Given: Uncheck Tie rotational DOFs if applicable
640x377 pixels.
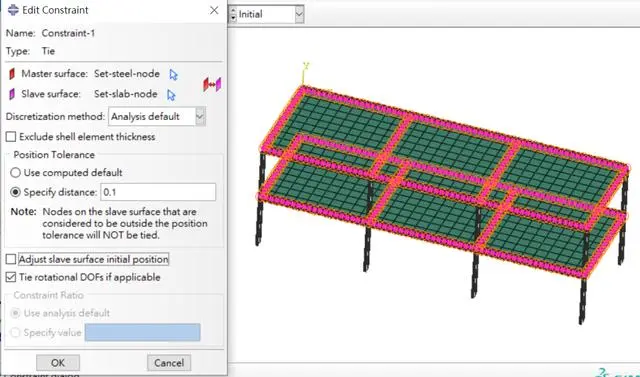Looking at the screenshot, I should click(11, 277).
